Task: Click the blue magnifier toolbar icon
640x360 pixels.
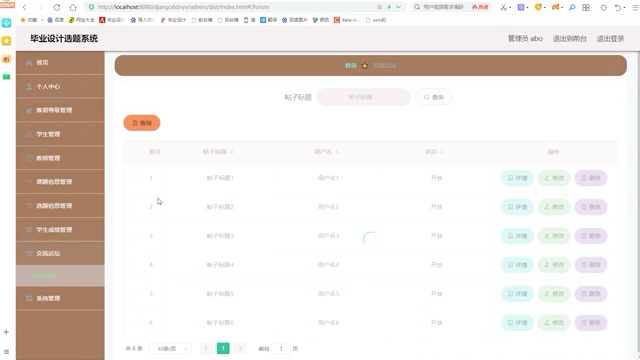Action: 572,7
